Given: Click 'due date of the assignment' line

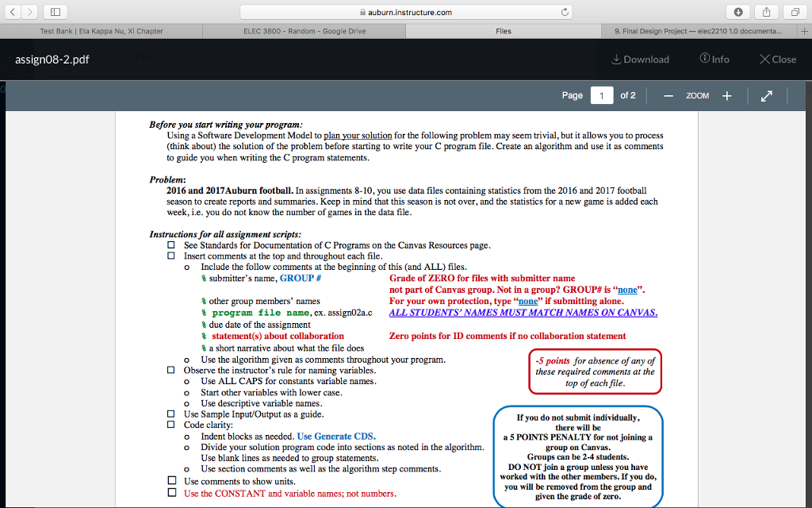Looking at the screenshot, I should coord(259,325).
